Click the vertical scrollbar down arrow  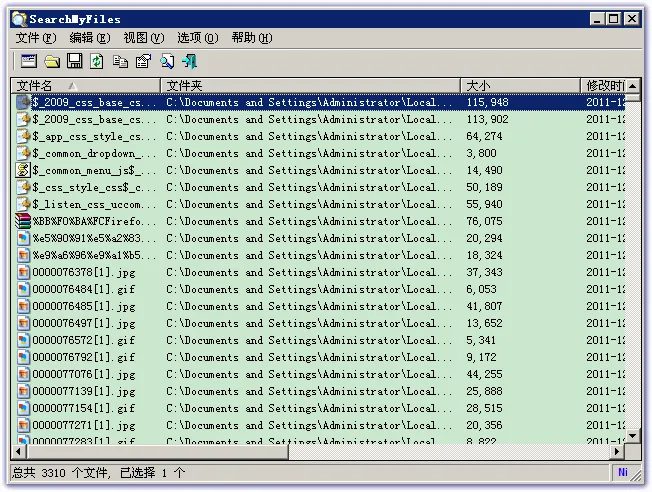pos(632,436)
